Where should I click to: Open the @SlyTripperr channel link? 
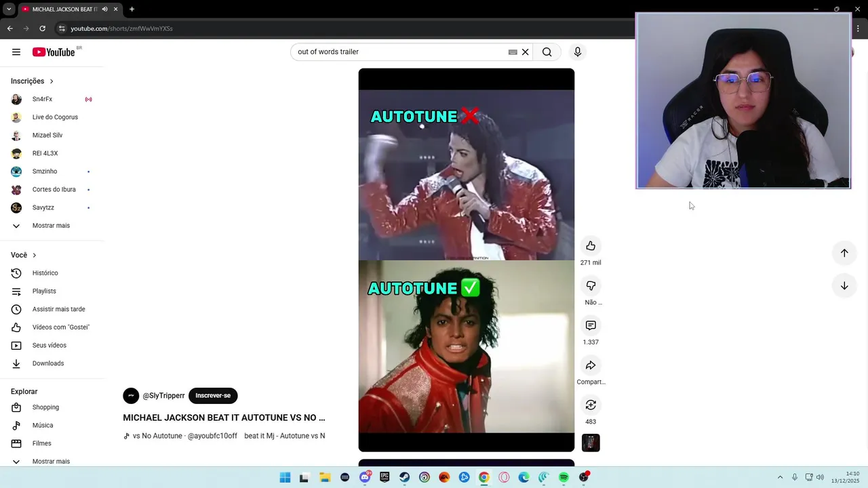coord(163,396)
